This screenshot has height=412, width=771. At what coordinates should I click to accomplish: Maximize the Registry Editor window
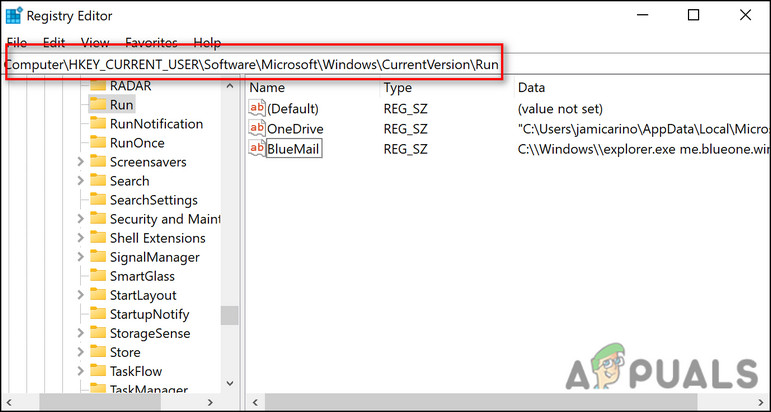point(693,16)
